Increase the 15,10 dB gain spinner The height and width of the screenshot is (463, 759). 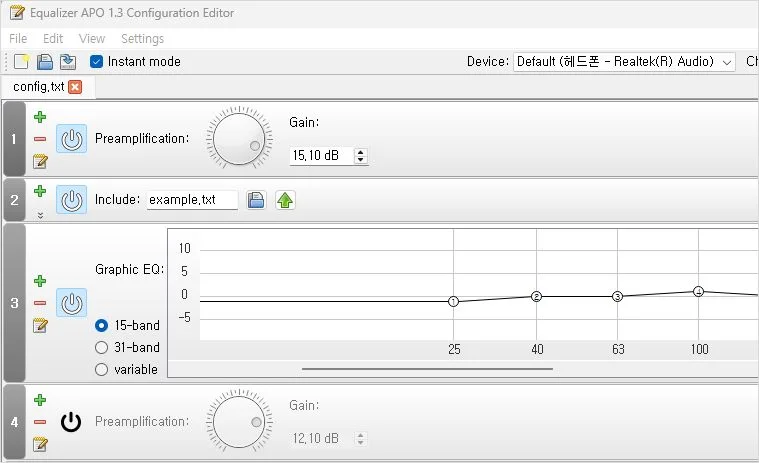361,152
